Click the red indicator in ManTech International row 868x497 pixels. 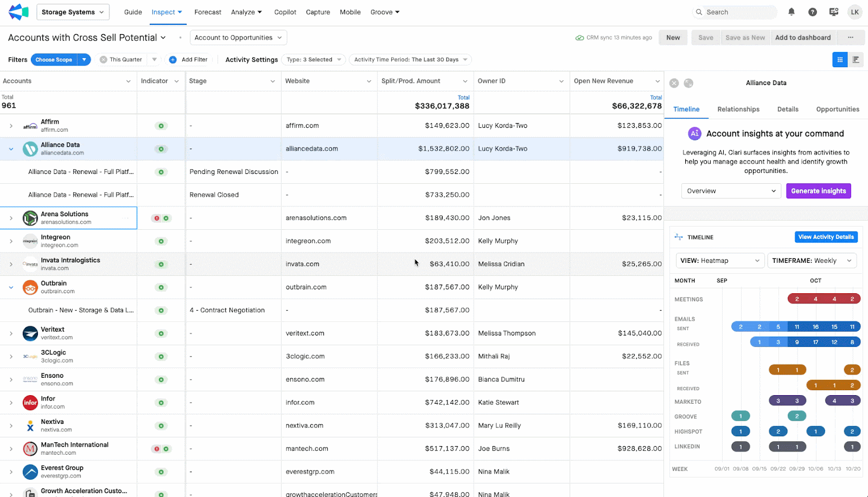coord(157,449)
